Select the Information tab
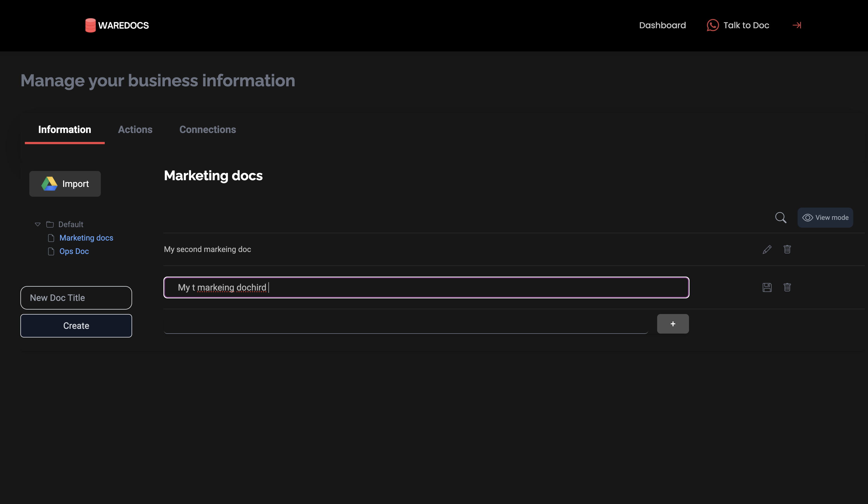The image size is (868, 504). coord(65,130)
